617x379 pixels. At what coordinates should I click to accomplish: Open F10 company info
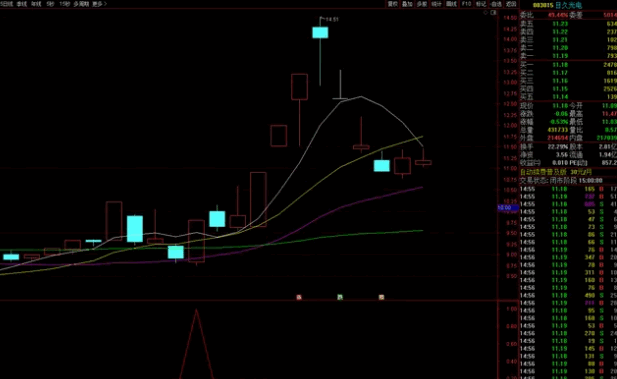click(x=466, y=4)
